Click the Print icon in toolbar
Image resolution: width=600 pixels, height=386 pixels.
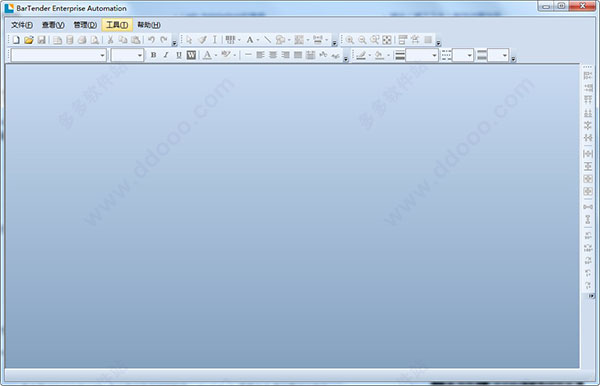[82, 40]
